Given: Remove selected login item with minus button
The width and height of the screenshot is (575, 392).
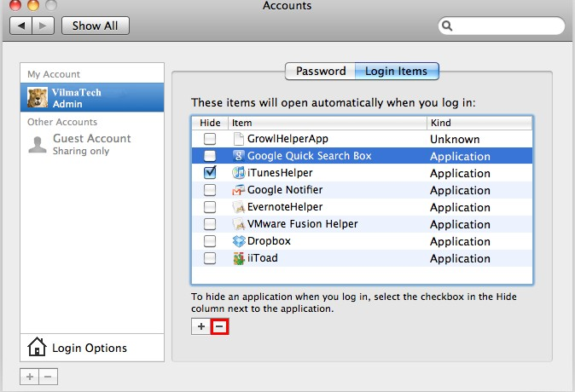Looking at the screenshot, I should [x=219, y=326].
